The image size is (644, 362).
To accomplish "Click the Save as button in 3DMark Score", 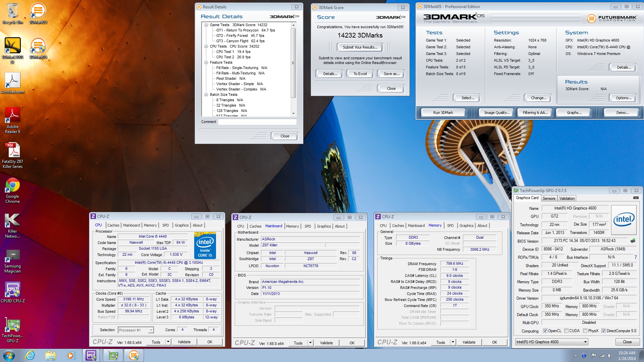I will 391,74.
